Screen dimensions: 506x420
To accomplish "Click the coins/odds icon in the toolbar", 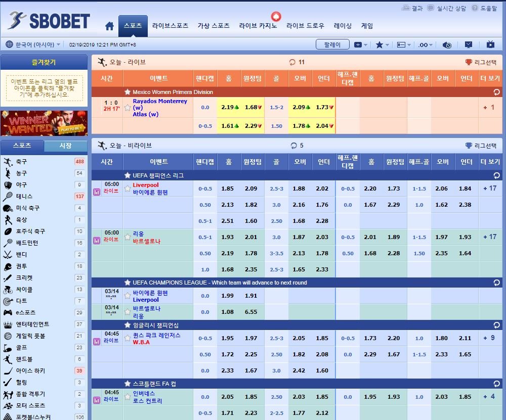I will click(447, 45).
